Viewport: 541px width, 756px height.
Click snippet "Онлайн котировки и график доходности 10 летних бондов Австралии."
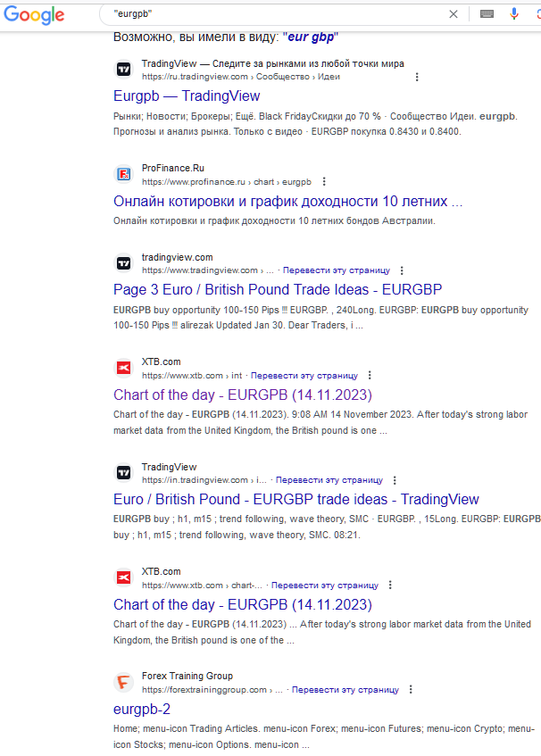pos(274,220)
